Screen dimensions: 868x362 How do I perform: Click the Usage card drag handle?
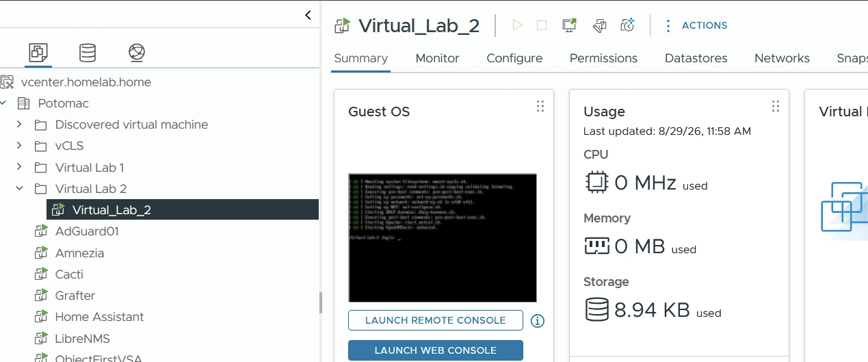click(x=776, y=106)
